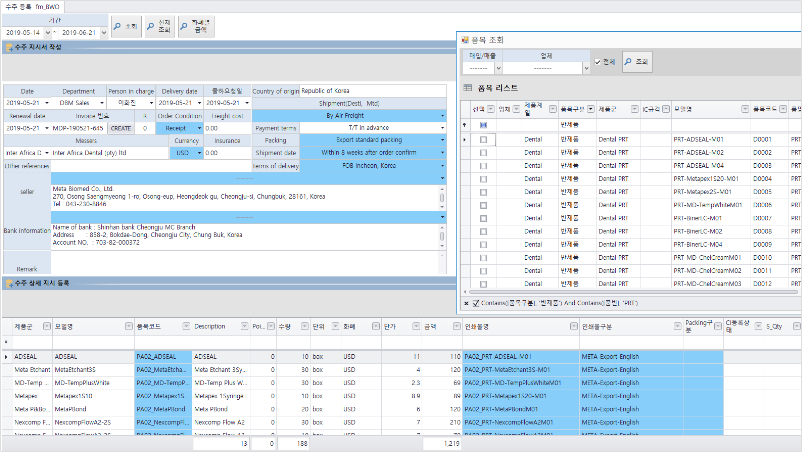Open the start date 2019-05-14 dropdown
The width and height of the screenshot is (802, 452).
click(x=48, y=32)
